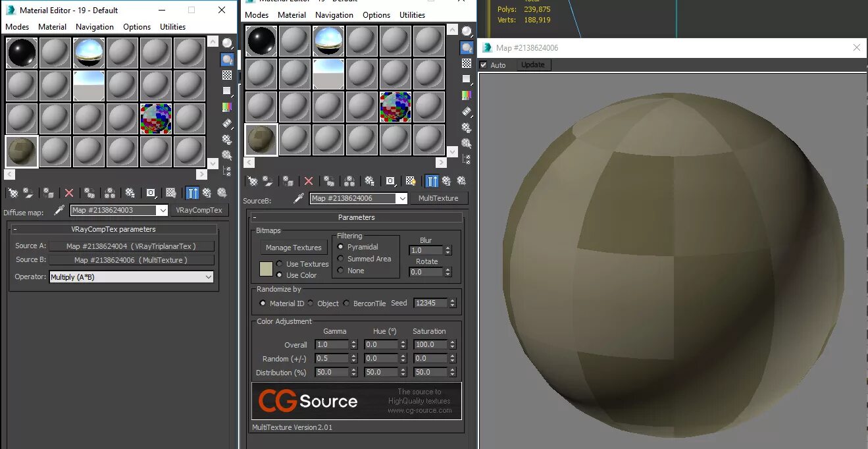Click Put to Library icon in left editor
This screenshot has height=449, width=868.
(x=130, y=193)
